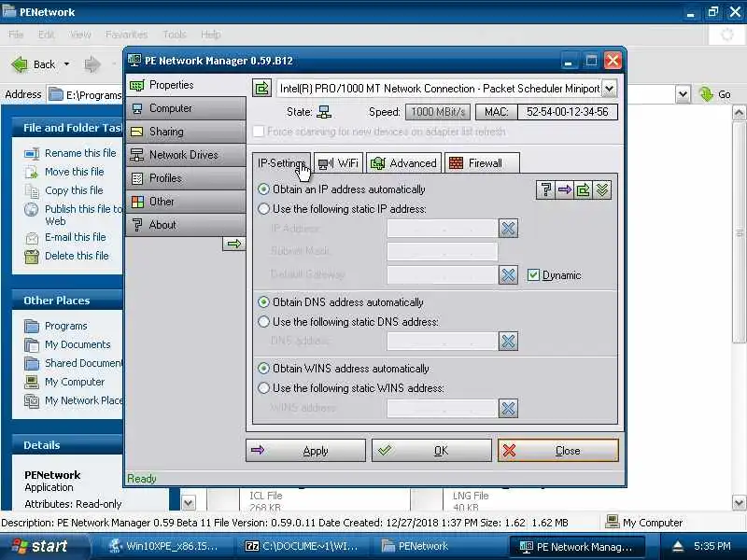Select Use the following static WINS address
This screenshot has height=560, width=747.
pyautogui.click(x=351, y=388)
